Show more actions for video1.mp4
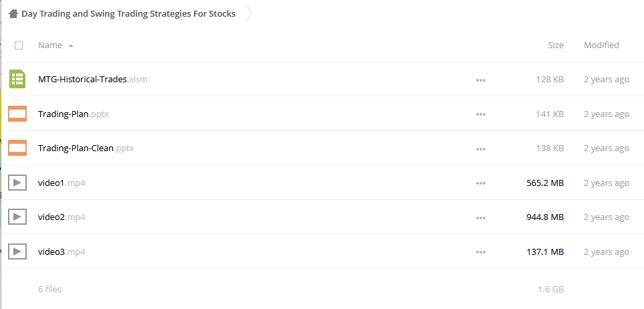The height and width of the screenshot is (309, 644). pyautogui.click(x=481, y=183)
